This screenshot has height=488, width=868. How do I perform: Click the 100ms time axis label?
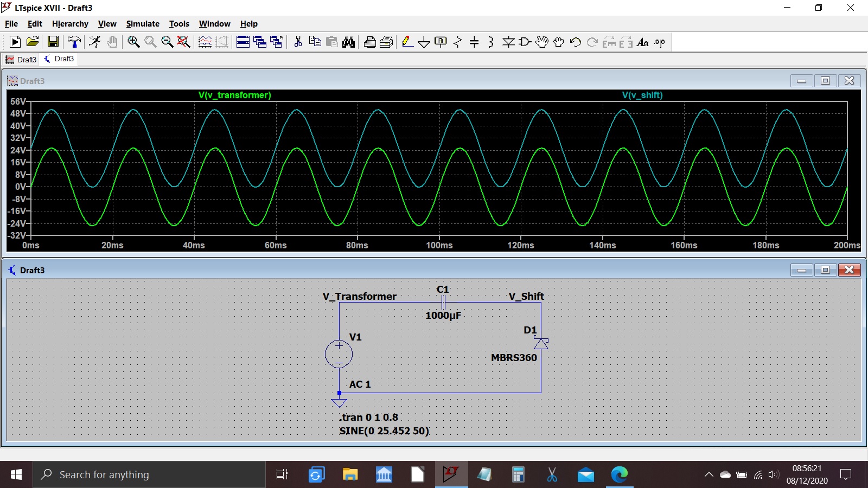click(439, 246)
